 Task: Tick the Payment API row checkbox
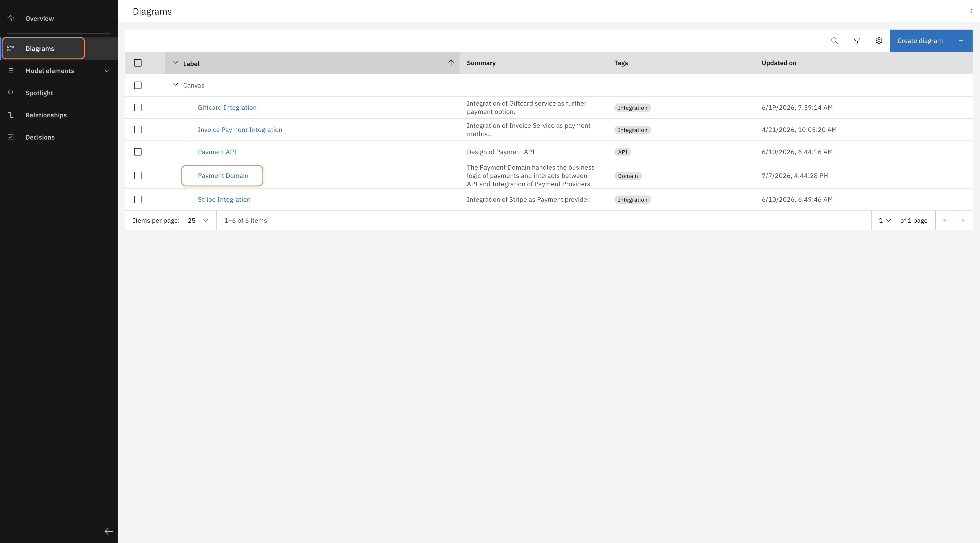tap(138, 152)
